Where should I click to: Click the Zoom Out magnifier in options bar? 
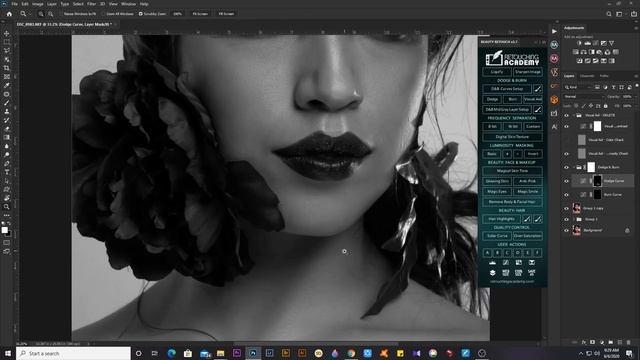click(x=51, y=14)
